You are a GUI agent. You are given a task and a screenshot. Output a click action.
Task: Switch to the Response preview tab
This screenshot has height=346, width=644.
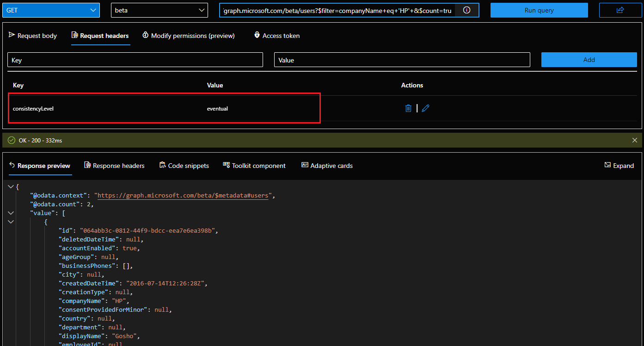click(40, 166)
